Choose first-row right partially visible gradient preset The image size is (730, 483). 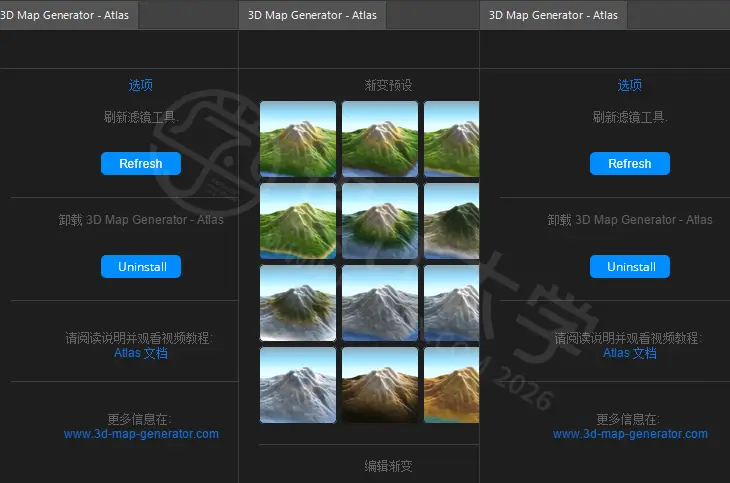(451, 139)
